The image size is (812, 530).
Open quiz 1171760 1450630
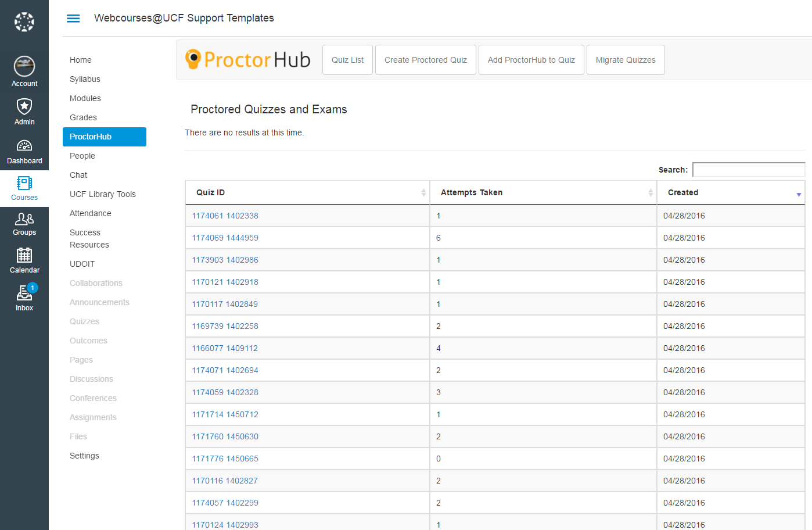225,436
